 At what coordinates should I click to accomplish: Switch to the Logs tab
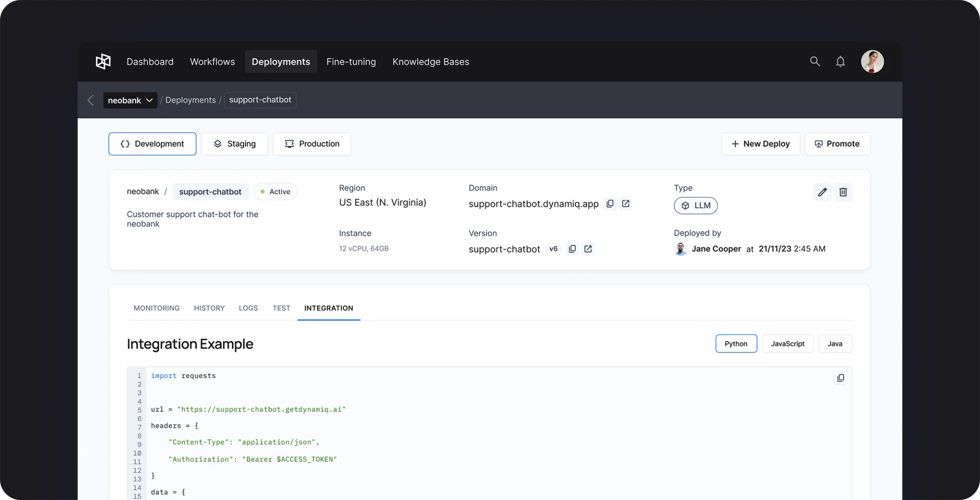coord(248,308)
